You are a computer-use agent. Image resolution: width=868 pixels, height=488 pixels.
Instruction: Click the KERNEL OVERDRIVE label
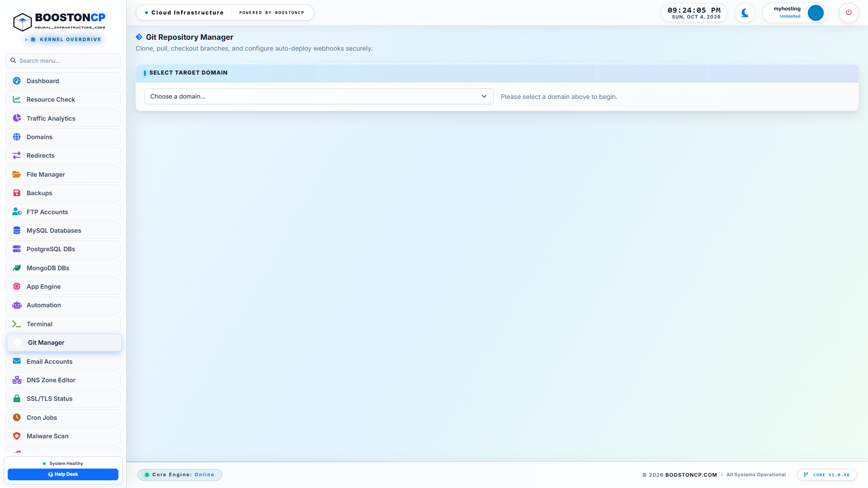coord(71,39)
